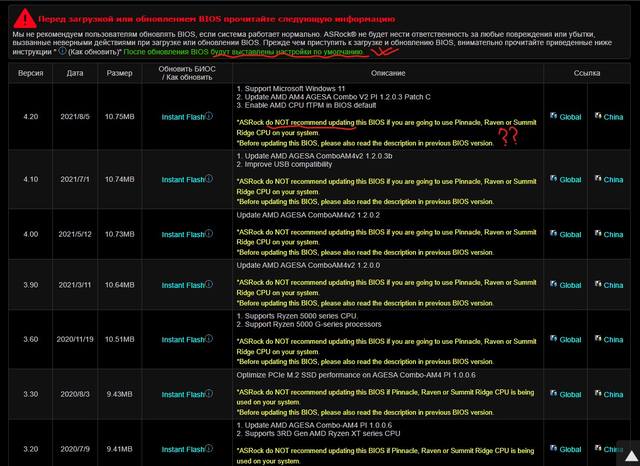Click the date cell '2021/8/5'

tap(75, 117)
